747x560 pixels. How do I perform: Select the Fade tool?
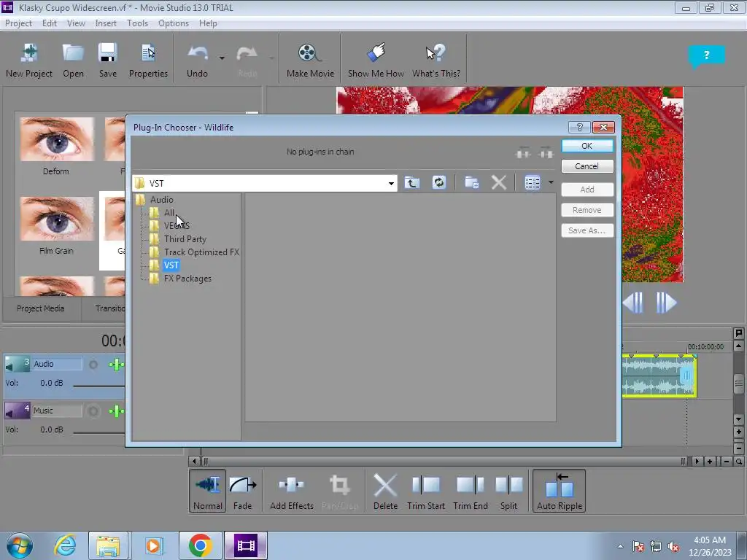pos(242,491)
